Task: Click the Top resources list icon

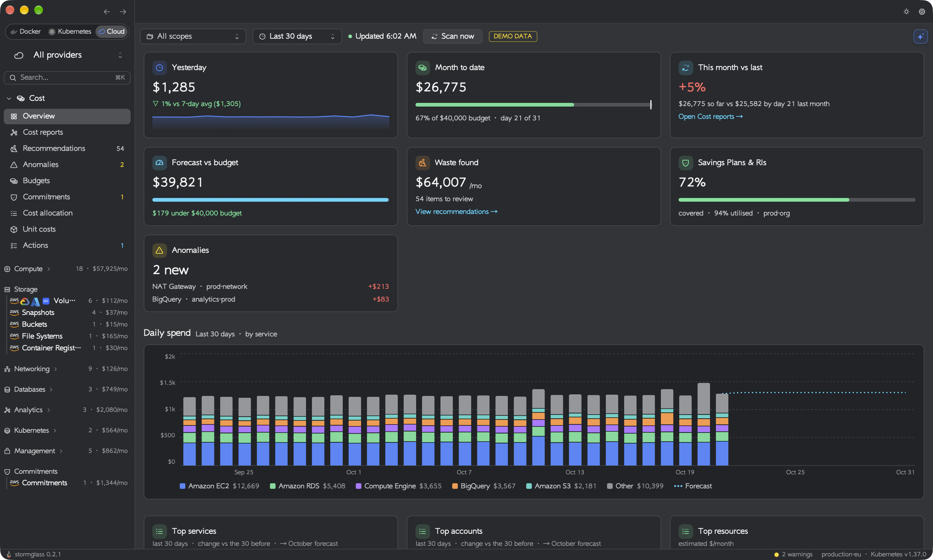Action: click(685, 531)
